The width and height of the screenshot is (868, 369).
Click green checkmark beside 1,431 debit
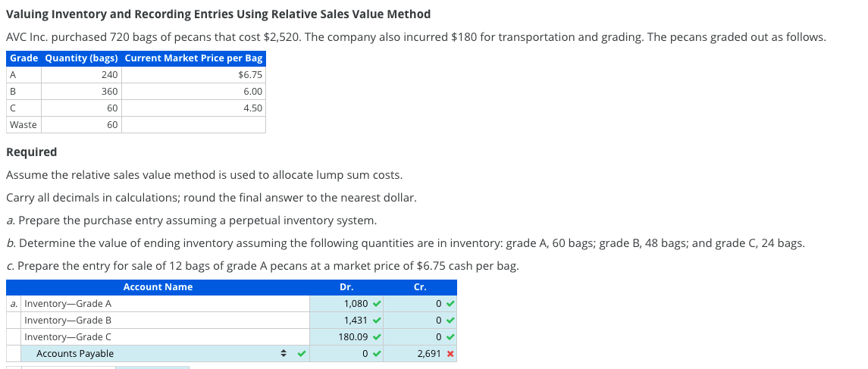pos(377,320)
